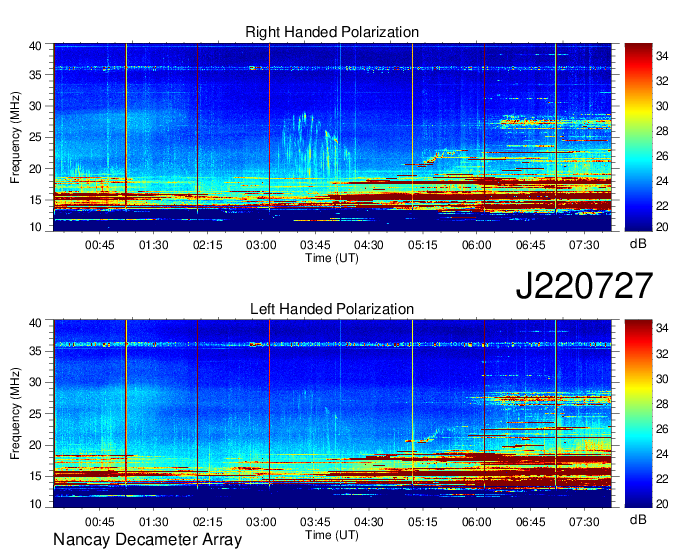The width and height of the screenshot is (680, 552).
Task: Click the "03:00" tick under Left Handed plot
Action: coord(261,522)
